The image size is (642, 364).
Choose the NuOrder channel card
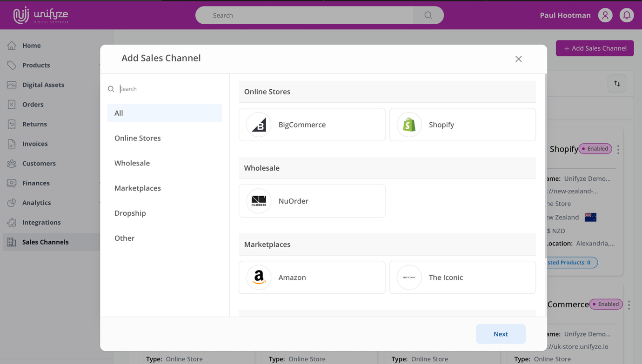click(x=312, y=201)
